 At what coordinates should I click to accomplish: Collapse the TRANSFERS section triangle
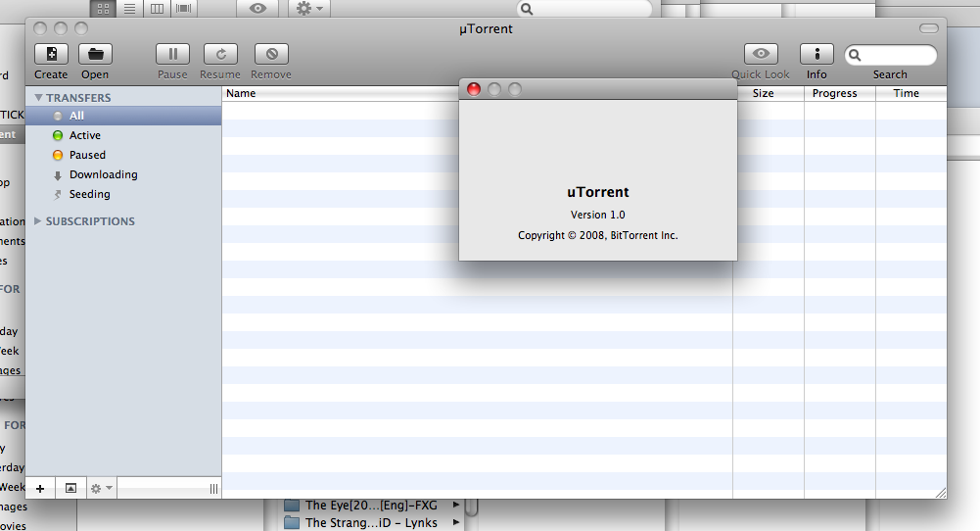pyautogui.click(x=38, y=98)
